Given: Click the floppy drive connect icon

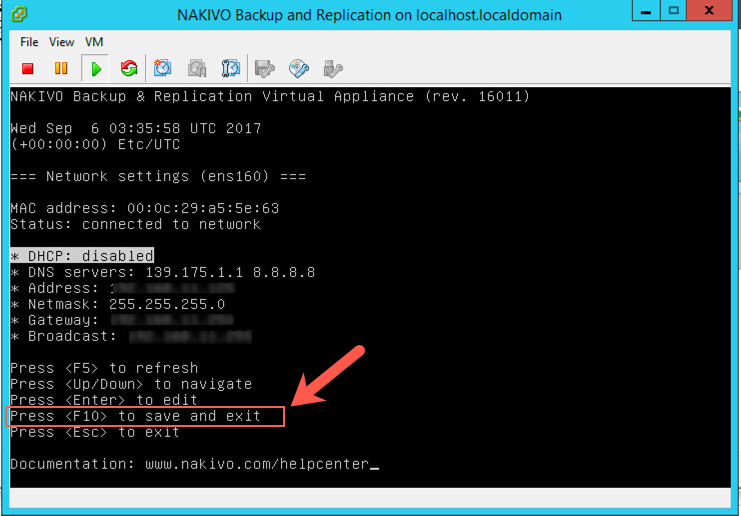Looking at the screenshot, I should tap(265, 69).
